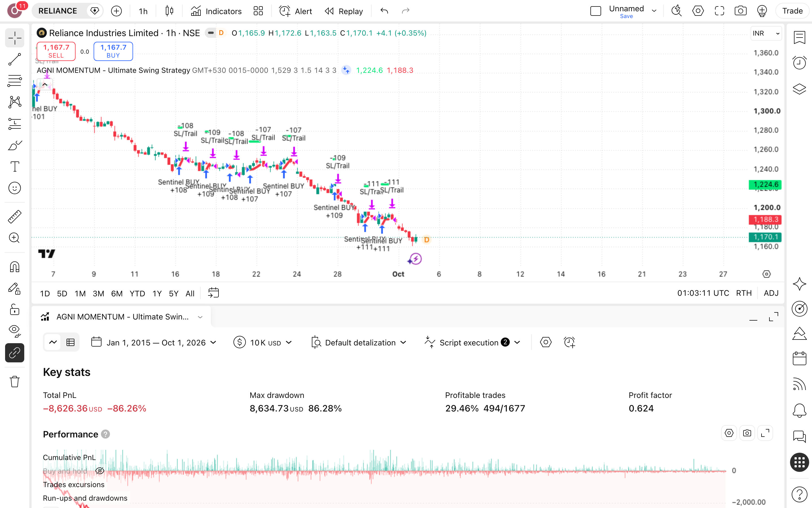Click the 1,167.7 BUY button
The width and height of the screenshot is (812, 508).
(x=113, y=51)
